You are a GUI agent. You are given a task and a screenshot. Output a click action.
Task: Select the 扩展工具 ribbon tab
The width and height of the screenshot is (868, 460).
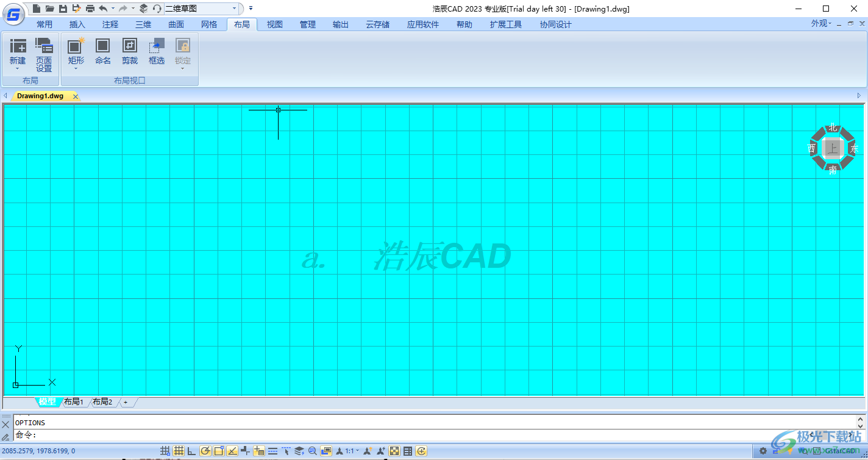[x=506, y=24]
